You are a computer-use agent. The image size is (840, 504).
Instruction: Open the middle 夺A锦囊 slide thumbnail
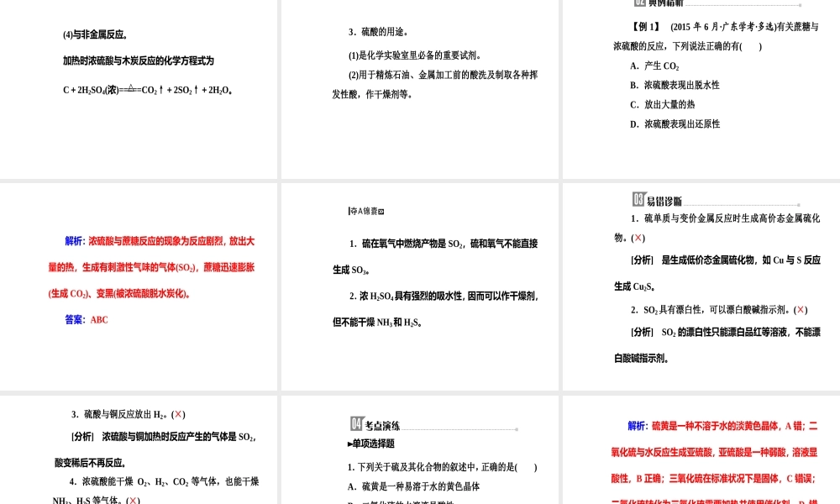click(418, 286)
